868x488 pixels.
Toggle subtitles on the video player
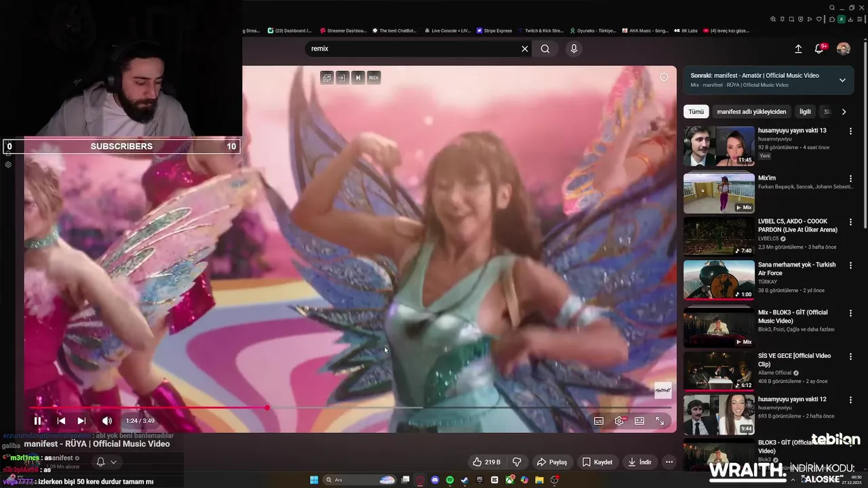coord(599,421)
